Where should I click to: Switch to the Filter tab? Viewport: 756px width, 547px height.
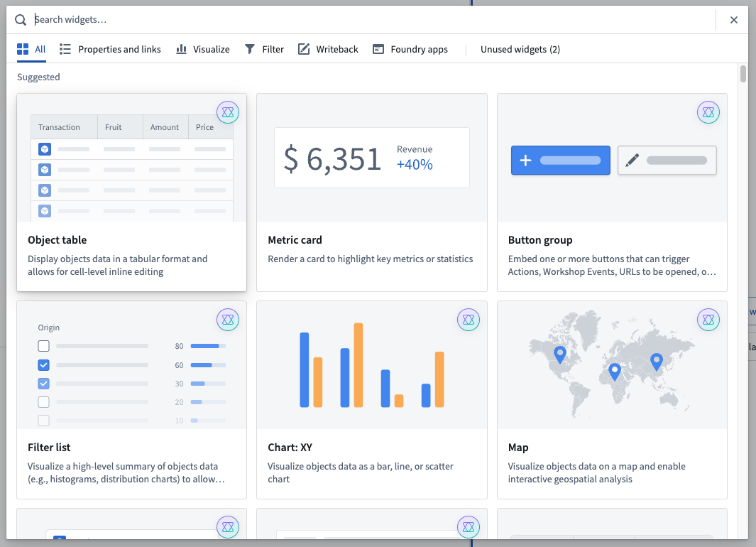264,49
